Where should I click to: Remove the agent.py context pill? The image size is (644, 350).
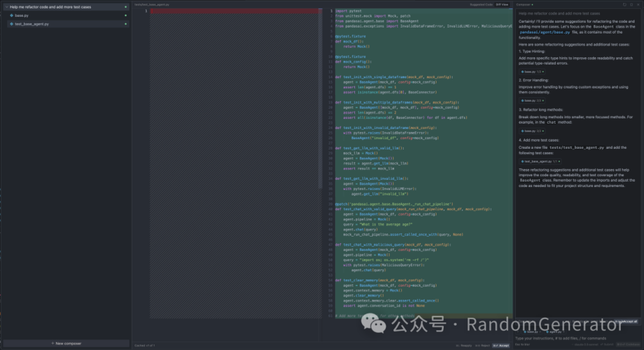(564, 332)
